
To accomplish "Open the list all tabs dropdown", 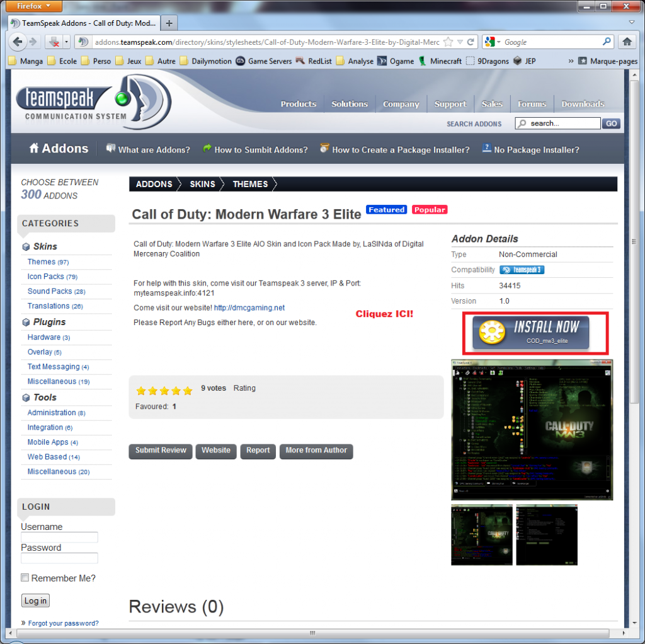I will coord(632,22).
